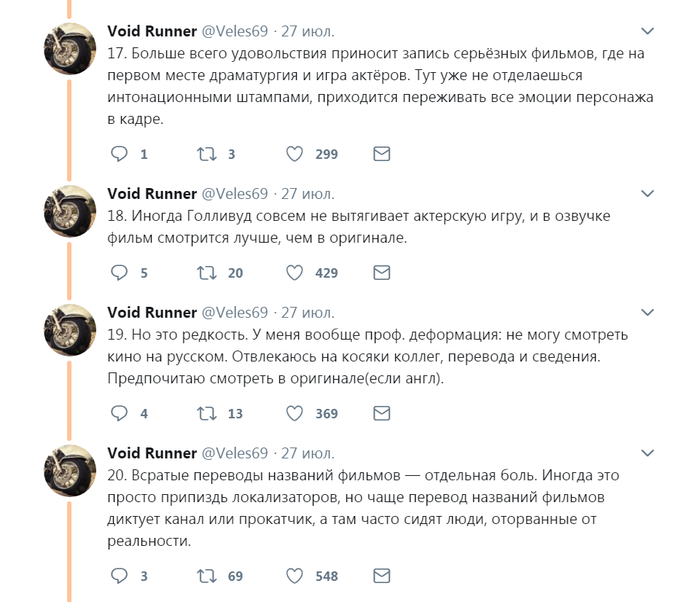
Task: Open the caret menu on tweet 19
Action: pyautogui.click(x=648, y=312)
